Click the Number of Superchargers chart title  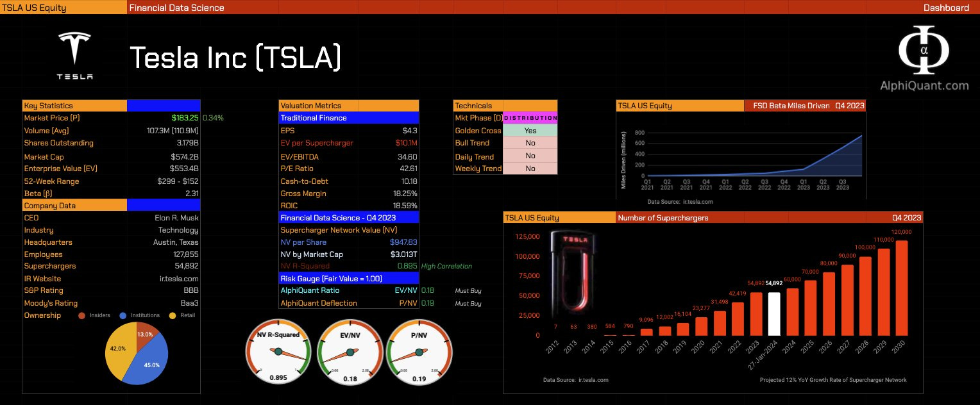[x=663, y=218]
